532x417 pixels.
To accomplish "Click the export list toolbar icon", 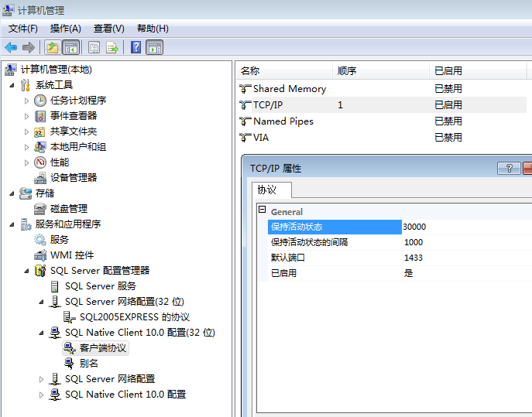I will click(112, 47).
